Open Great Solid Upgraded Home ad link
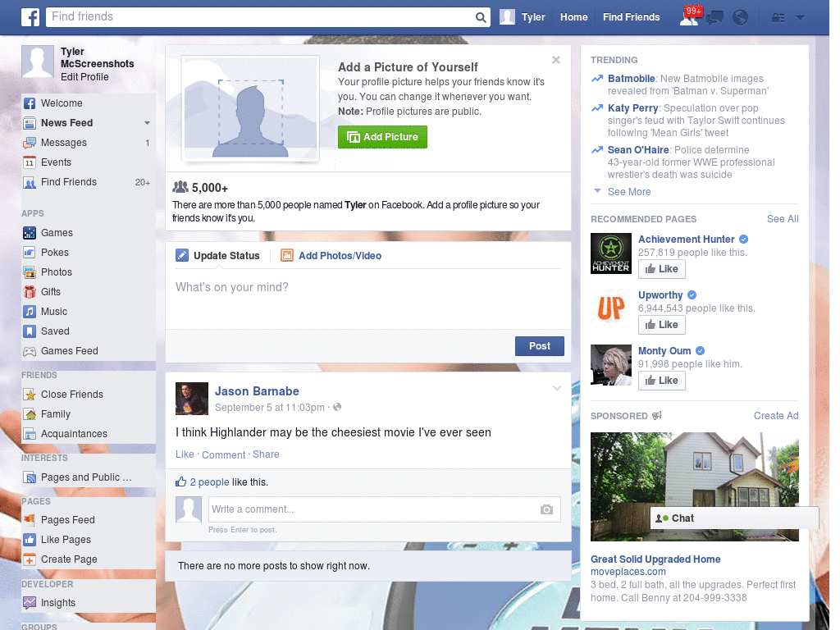Viewport: 840px width, 630px height. click(x=655, y=559)
